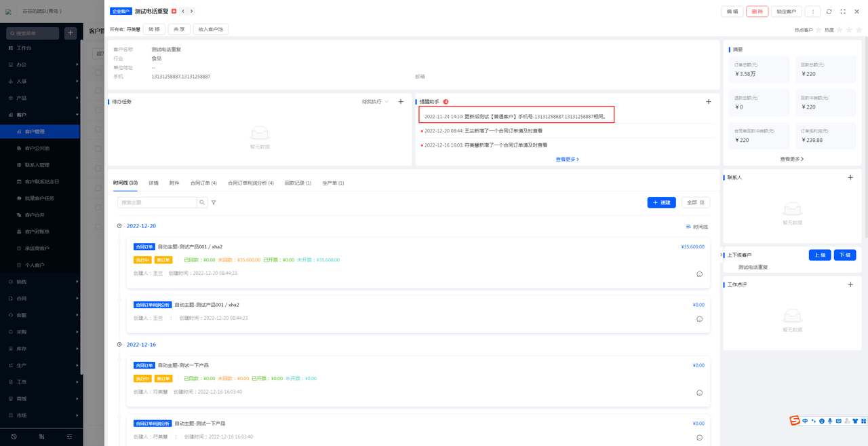Expand the 办公 sidebar menu

coord(41,65)
